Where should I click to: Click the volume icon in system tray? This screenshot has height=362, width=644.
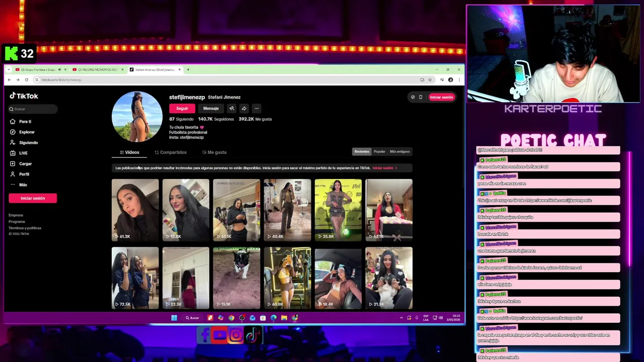pyautogui.click(x=441, y=318)
